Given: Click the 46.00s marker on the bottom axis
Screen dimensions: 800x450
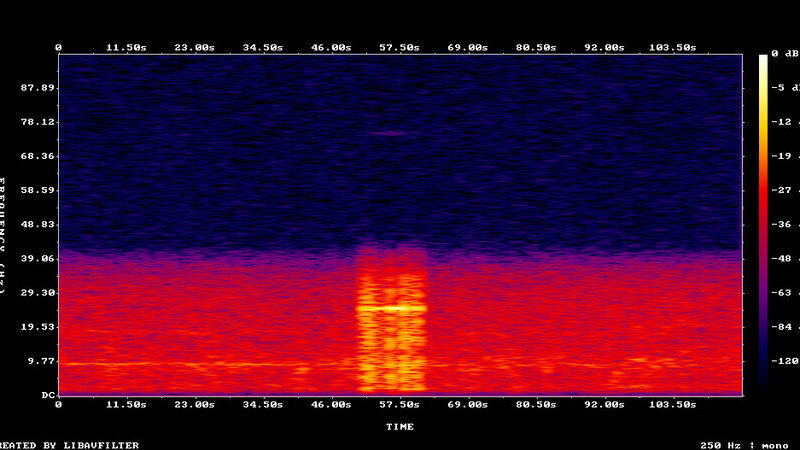Looking at the screenshot, I should [331, 405].
